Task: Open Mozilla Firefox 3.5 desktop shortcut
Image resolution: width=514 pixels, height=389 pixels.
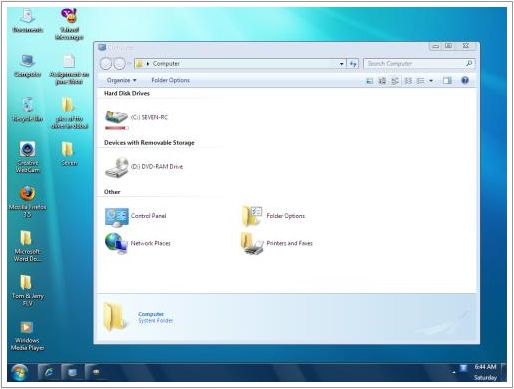Action: (28, 201)
